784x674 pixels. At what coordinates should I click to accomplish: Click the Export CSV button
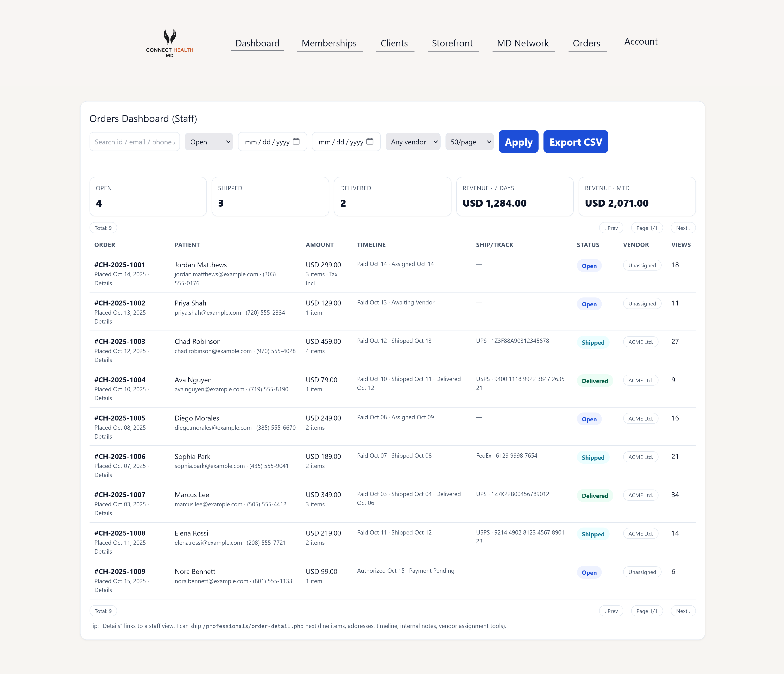[x=576, y=142]
